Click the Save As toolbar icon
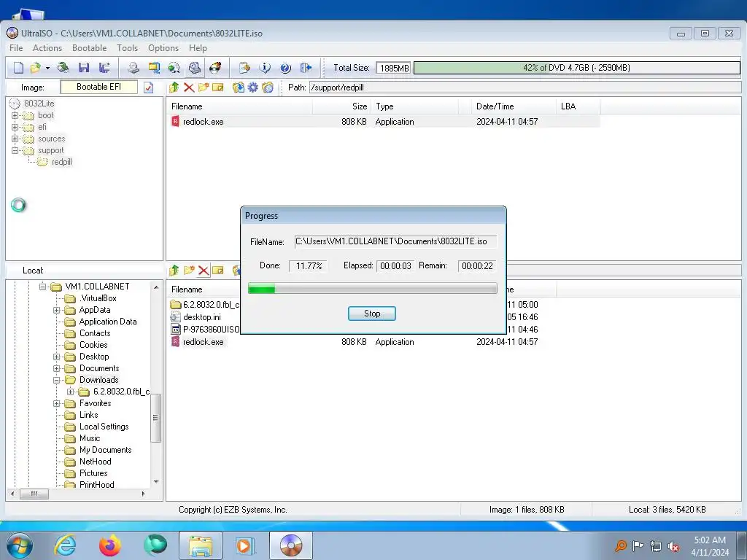The width and height of the screenshot is (747, 560). point(104,68)
